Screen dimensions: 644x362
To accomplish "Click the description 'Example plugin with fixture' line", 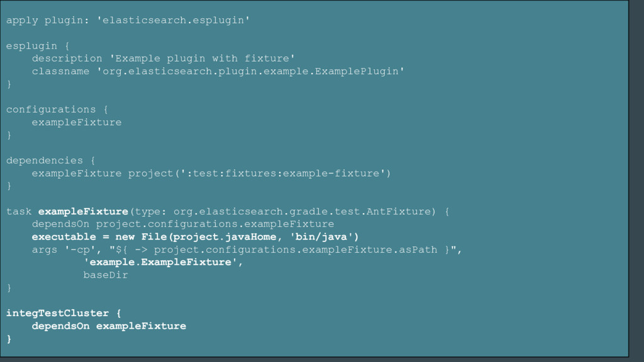I will 164,58.
